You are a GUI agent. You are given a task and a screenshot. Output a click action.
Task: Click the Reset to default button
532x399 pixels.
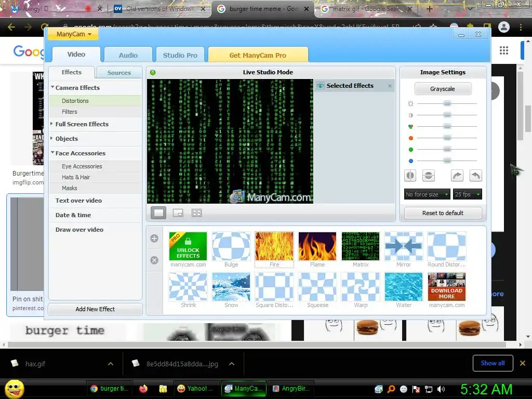pyautogui.click(x=443, y=213)
